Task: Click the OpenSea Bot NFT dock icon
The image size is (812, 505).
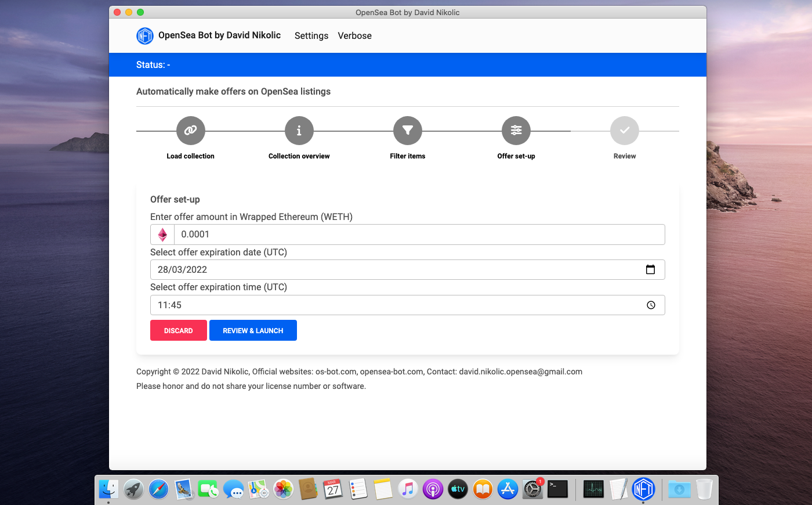Action: [643, 489]
